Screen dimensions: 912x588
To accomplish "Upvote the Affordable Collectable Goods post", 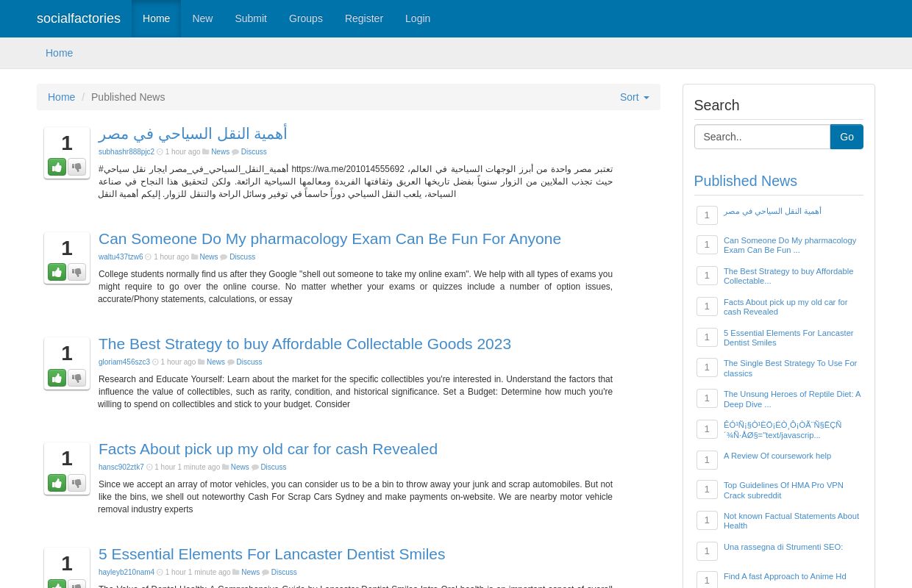I will pos(57,378).
